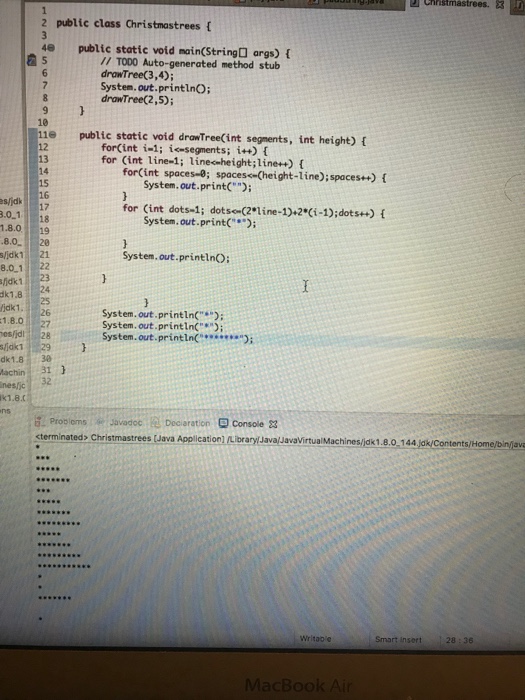525x700 pixels.
Task: Click the 'for (int line=1' loop line
Action: 202,161
